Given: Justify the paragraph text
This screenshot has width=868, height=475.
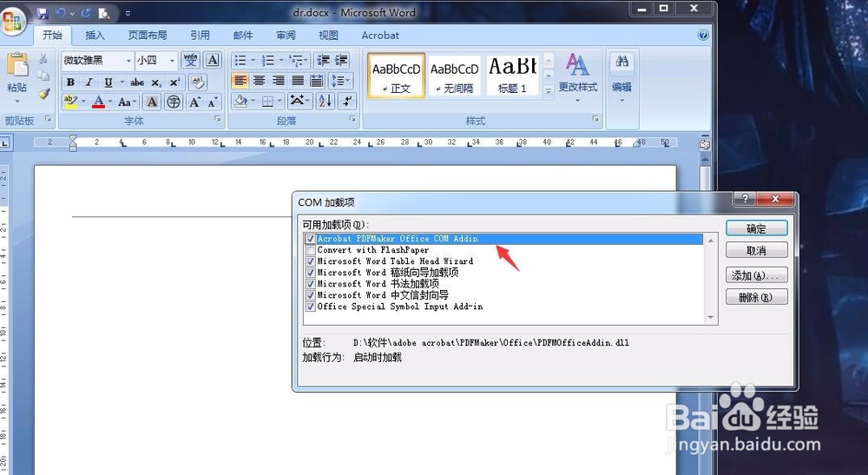Looking at the screenshot, I should [x=297, y=81].
